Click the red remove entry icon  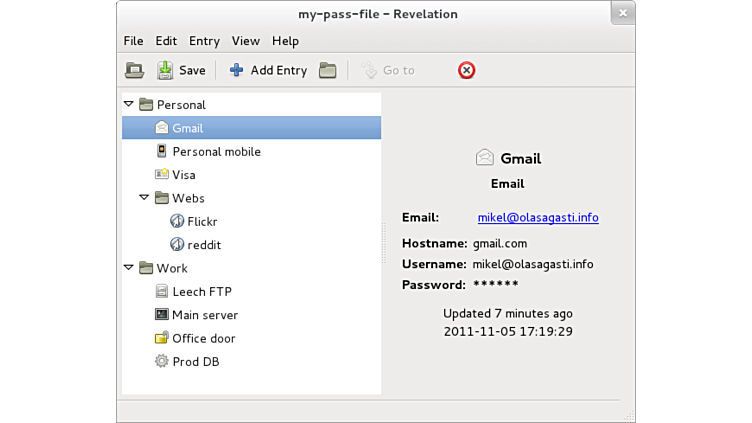click(466, 70)
